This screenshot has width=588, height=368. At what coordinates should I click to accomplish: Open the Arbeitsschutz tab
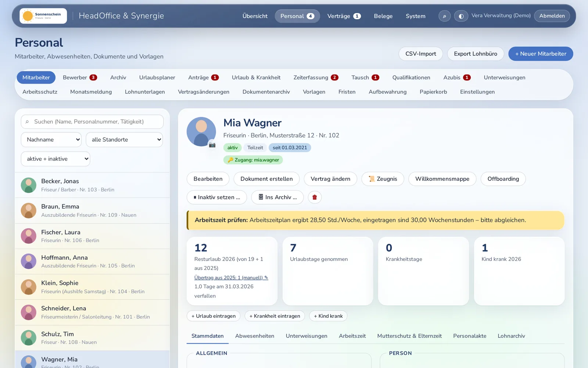pos(40,92)
